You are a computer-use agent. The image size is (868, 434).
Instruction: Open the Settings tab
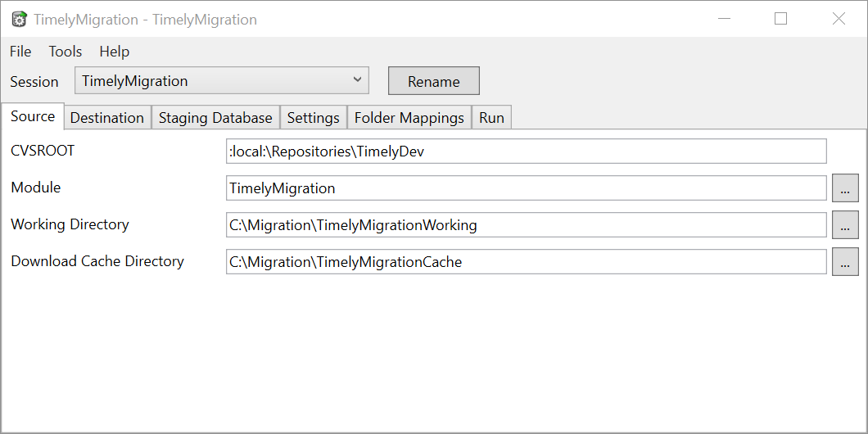tap(314, 117)
